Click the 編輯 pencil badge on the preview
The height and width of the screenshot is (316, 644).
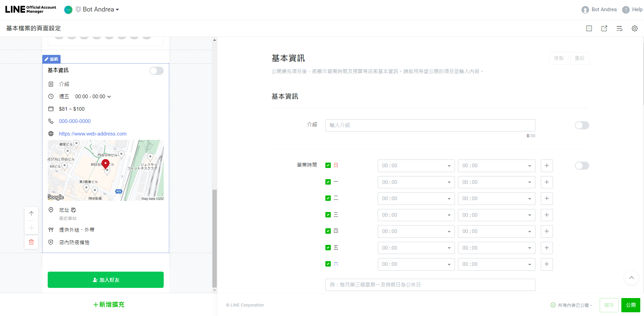pyautogui.click(x=51, y=59)
